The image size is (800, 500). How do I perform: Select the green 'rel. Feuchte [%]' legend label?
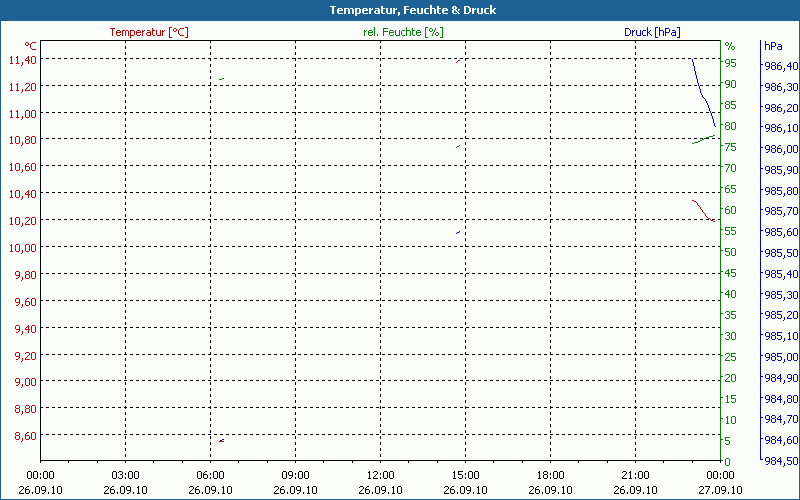point(403,32)
